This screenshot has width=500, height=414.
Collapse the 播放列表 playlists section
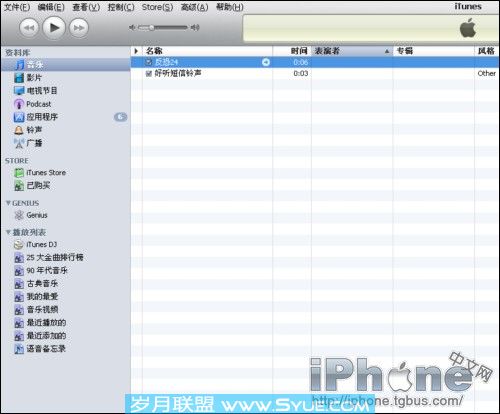tap(8, 232)
